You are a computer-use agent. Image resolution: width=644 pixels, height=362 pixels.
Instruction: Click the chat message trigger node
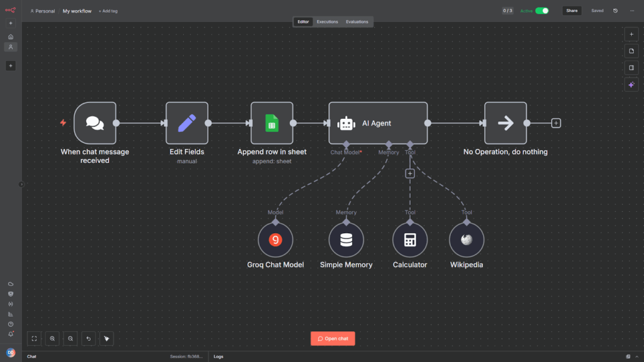pyautogui.click(x=95, y=123)
